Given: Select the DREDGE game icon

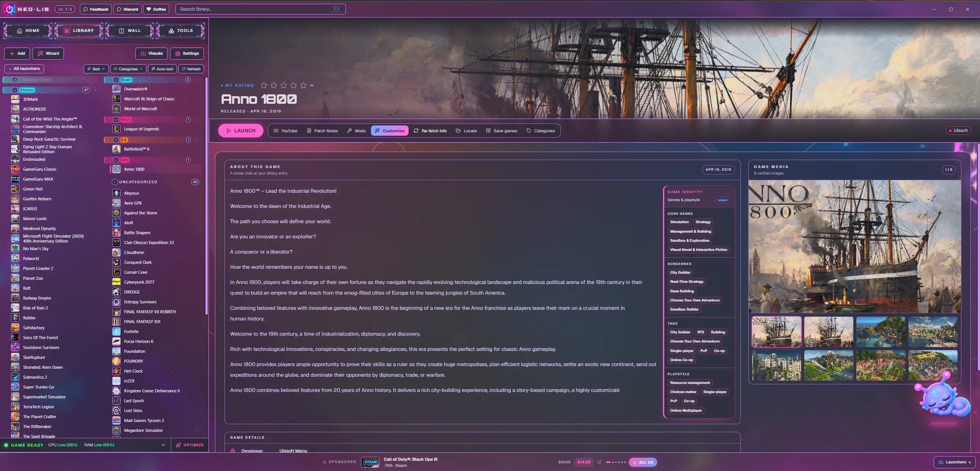Looking at the screenshot, I should pos(116,292).
